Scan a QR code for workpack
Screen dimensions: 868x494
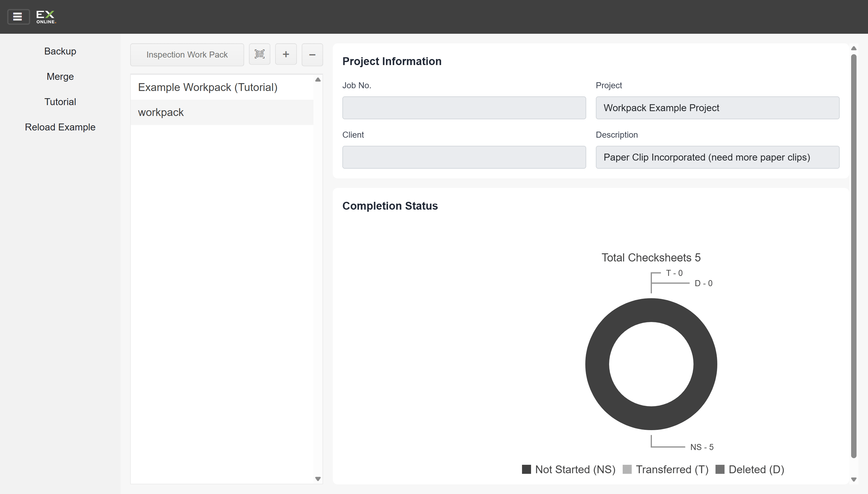pyautogui.click(x=259, y=54)
